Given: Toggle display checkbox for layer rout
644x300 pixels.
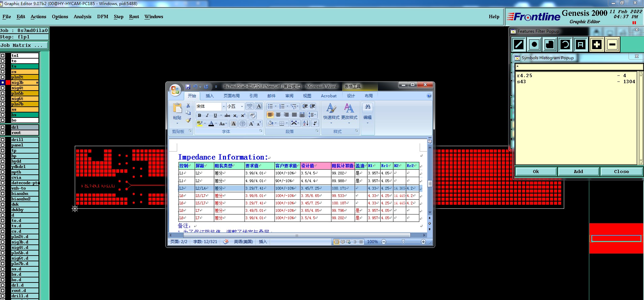Looking at the screenshot, I should pyautogui.click(x=3, y=133).
